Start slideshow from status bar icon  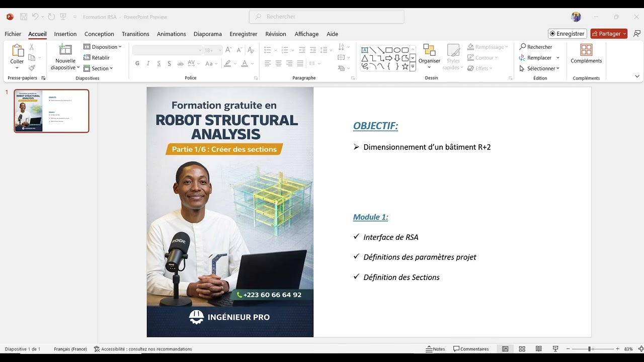click(x=555, y=349)
